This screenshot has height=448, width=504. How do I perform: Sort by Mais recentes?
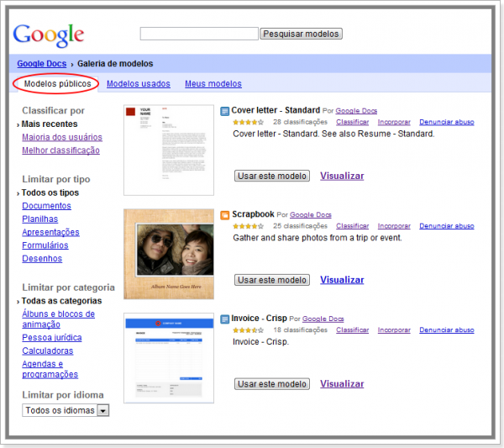tap(50, 124)
